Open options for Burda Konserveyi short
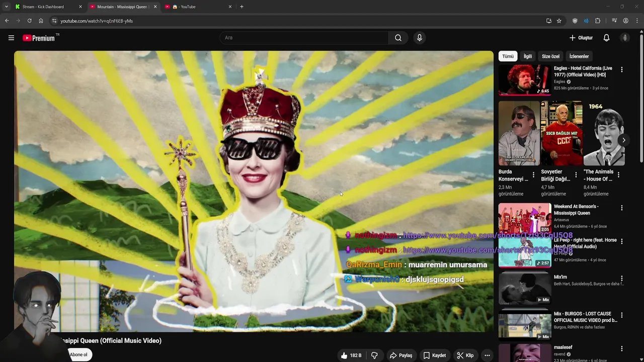The image size is (644, 362). pyautogui.click(x=533, y=175)
